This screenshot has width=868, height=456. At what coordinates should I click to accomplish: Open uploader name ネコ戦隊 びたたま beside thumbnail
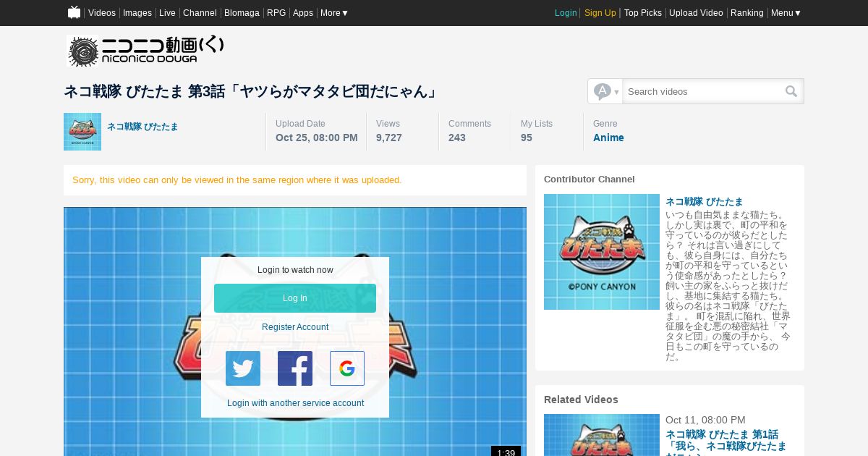(142, 127)
